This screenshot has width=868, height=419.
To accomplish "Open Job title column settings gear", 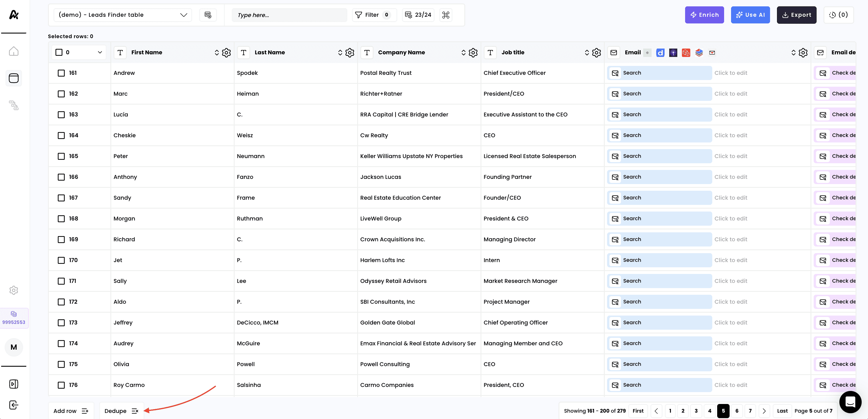I will (596, 53).
